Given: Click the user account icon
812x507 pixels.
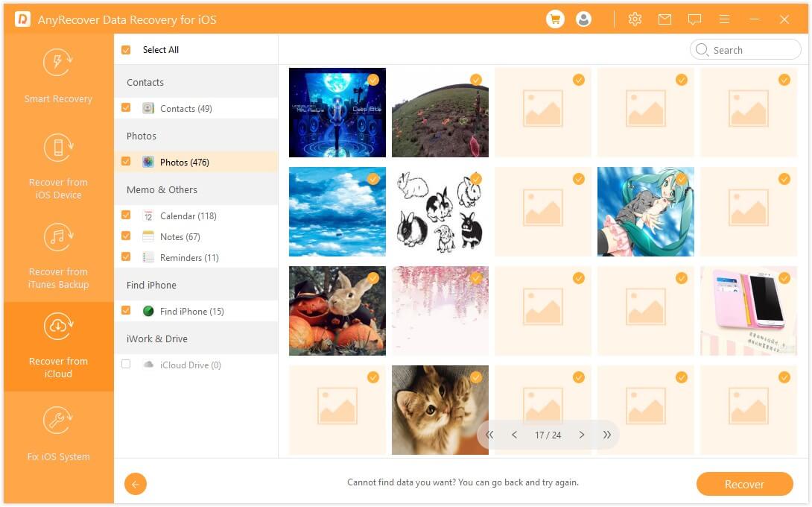Looking at the screenshot, I should [x=583, y=19].
